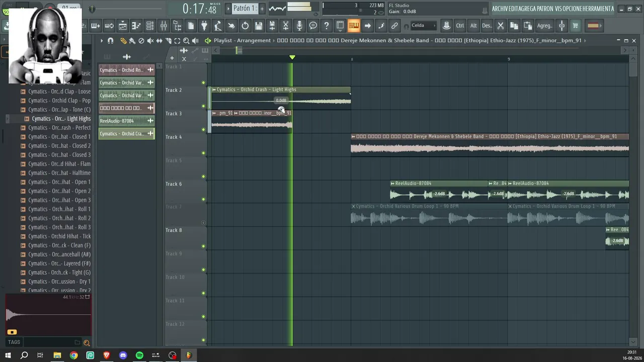Click the microphone recording icon
The image size is (644, 362).
click(299, 26)
